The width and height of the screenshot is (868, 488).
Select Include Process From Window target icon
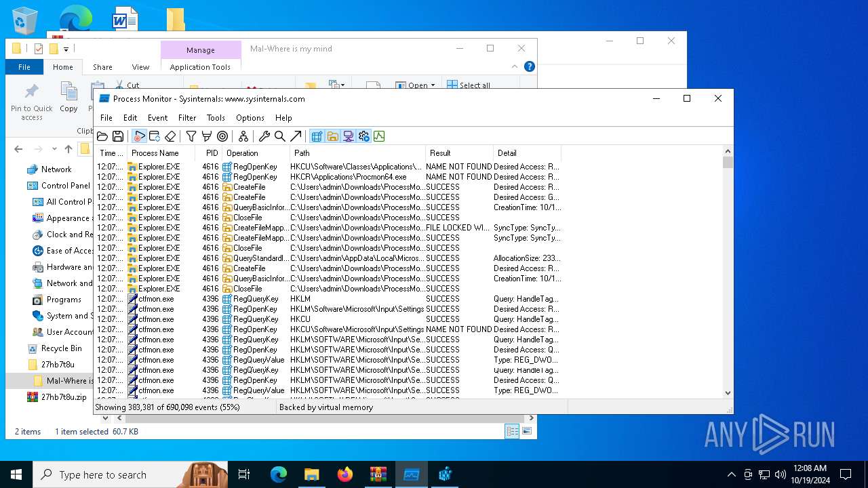click(x=222, y=136)
